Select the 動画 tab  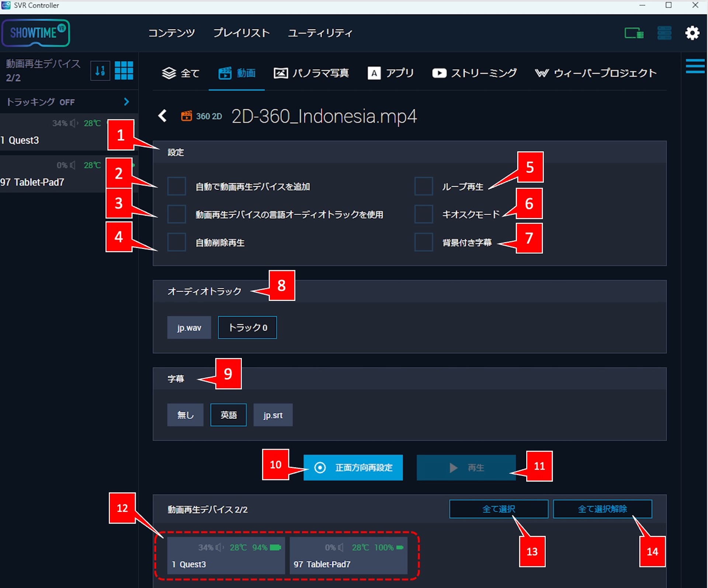237,73
